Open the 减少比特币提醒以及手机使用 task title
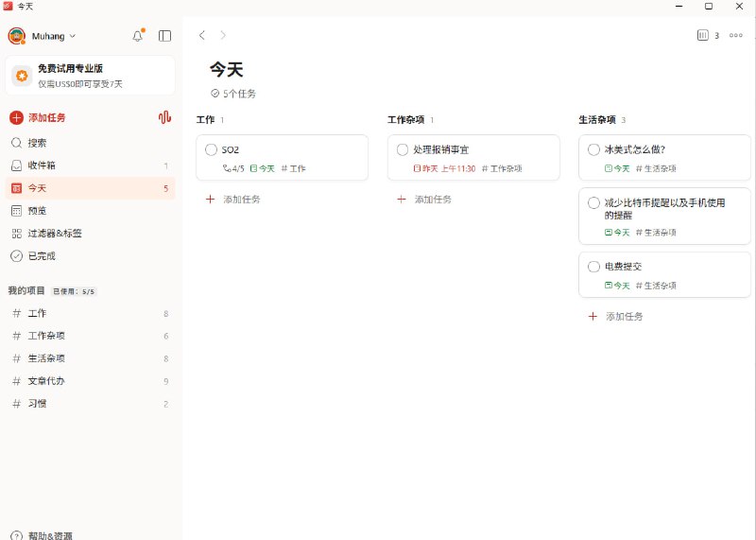756x540 pixels. (x=665, y=209)
